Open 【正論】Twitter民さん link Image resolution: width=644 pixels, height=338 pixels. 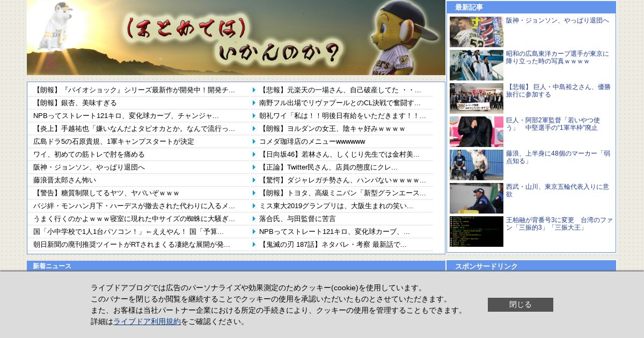(x=328, y=167)
